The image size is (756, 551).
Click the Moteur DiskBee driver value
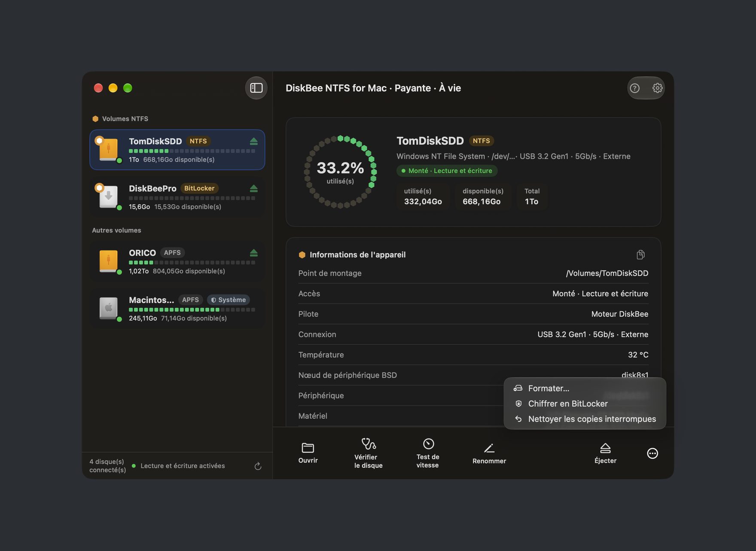(620, 314)
